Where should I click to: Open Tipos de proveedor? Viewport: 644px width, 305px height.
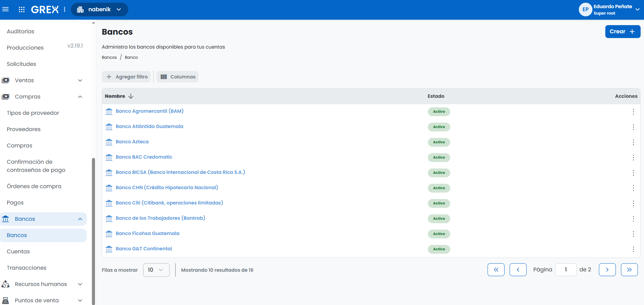pyautogui.click(x=33, y=113)
